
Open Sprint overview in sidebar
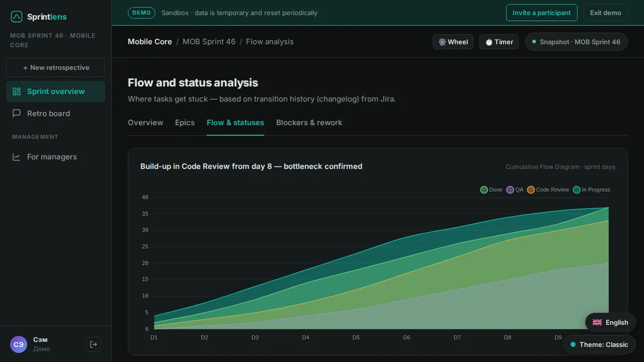tap(55, 92)
